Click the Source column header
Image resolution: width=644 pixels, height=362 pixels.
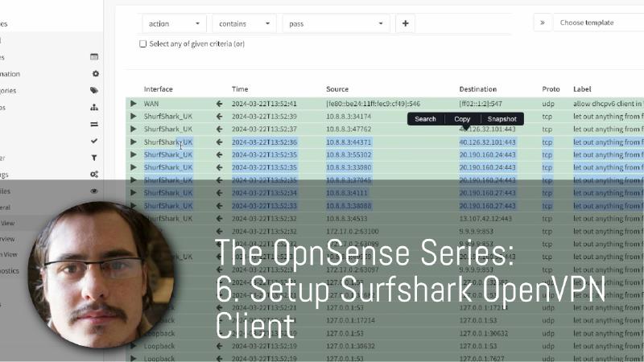click(337, 89)
